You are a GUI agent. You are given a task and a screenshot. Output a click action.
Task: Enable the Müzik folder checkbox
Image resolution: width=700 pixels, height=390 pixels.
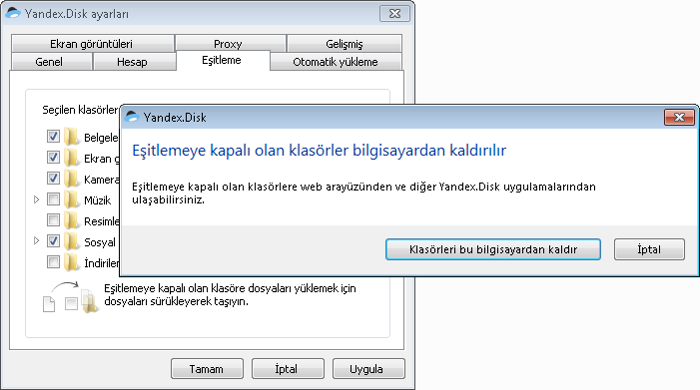coord(53,199)
